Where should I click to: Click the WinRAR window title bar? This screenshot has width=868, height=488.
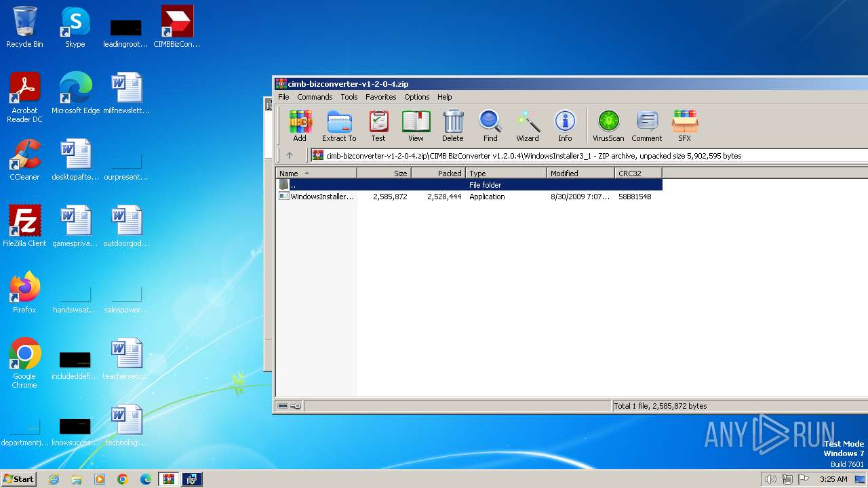[570, 84]
